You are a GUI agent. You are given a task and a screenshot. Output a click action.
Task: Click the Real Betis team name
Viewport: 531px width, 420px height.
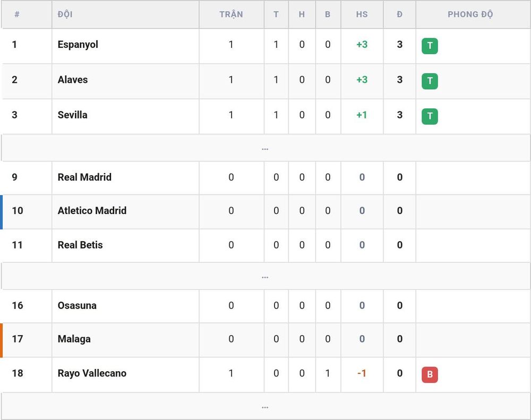[x=80, y=245]
